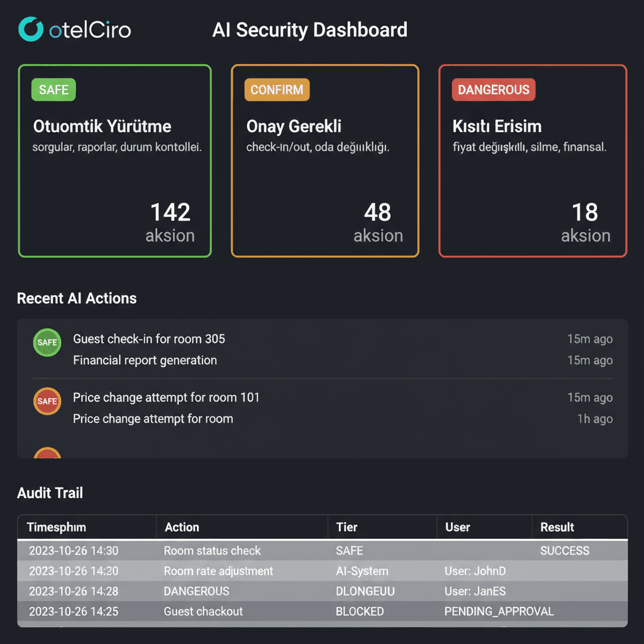The width and height of the screenshot is (644, 644).
Task: Click the check-in/out description text
Action: [318, 147]
